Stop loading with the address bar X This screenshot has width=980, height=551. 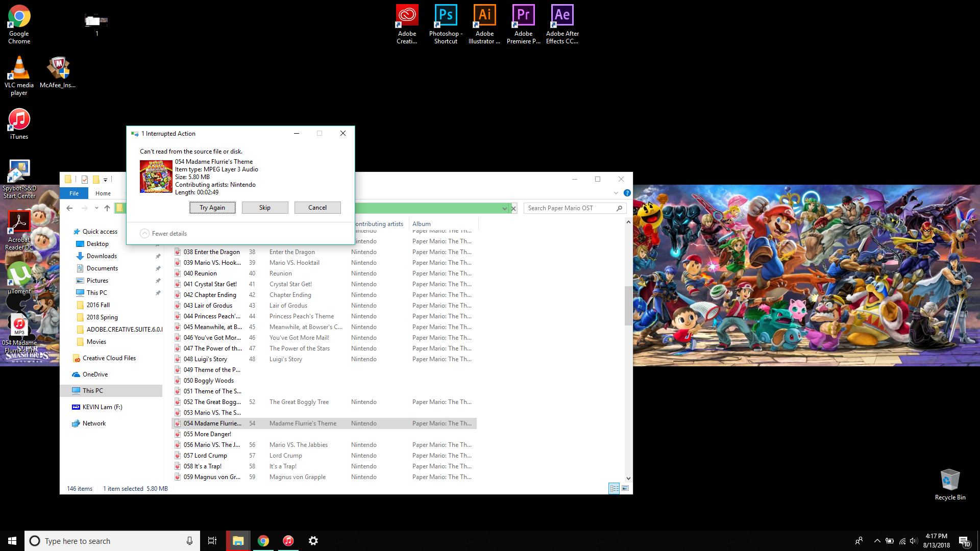point(513,208)
